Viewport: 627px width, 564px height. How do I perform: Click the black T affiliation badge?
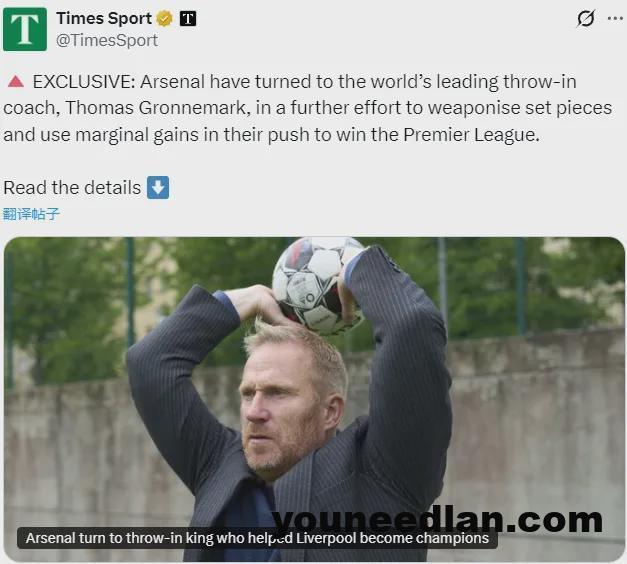[x=188, y=18]
